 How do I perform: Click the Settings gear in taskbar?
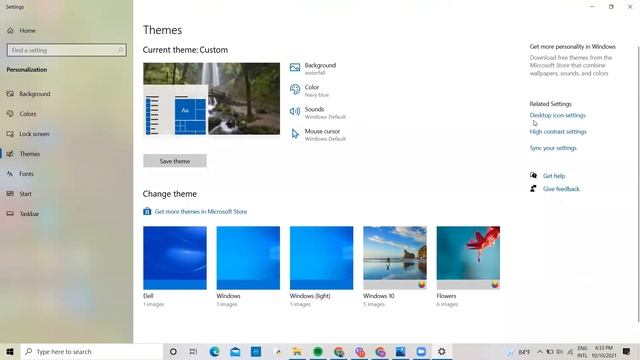442,351
